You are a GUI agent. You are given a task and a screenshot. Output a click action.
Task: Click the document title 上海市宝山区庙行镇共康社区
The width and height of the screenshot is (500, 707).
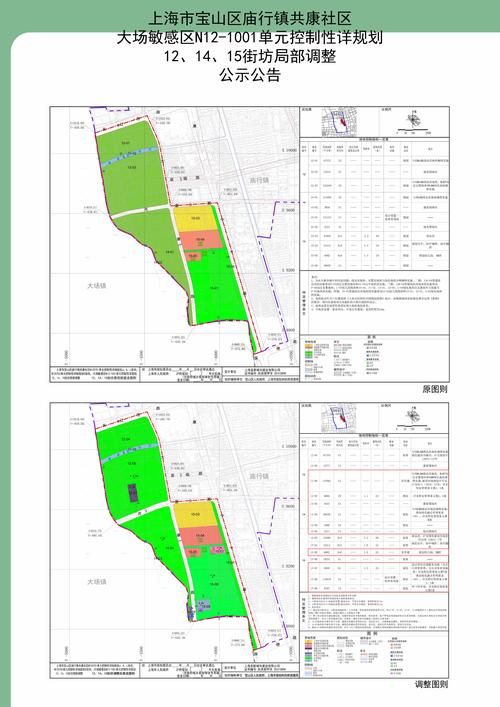coord(250,19)
